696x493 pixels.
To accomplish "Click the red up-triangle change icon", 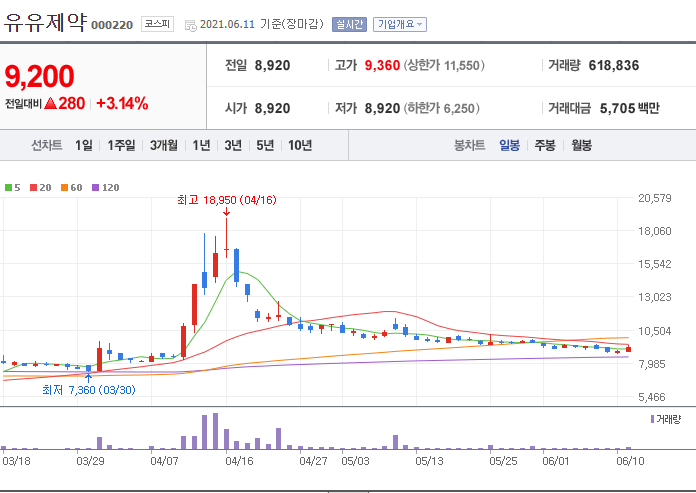I will (51, 103).
